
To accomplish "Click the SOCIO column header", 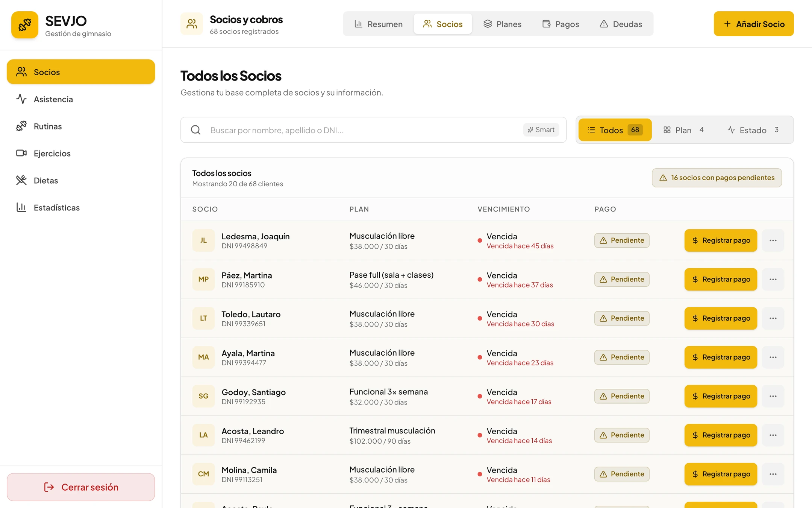I will 205,209.
